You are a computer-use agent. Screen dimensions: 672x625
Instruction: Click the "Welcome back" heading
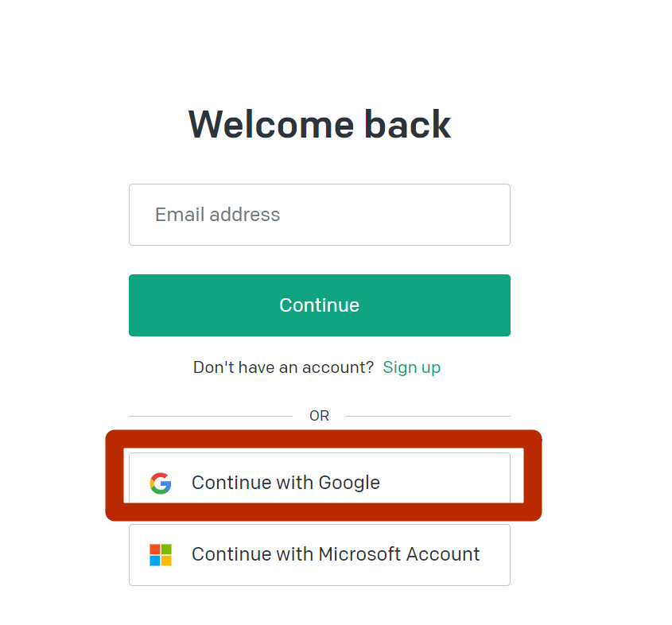[x=319, y=124]
